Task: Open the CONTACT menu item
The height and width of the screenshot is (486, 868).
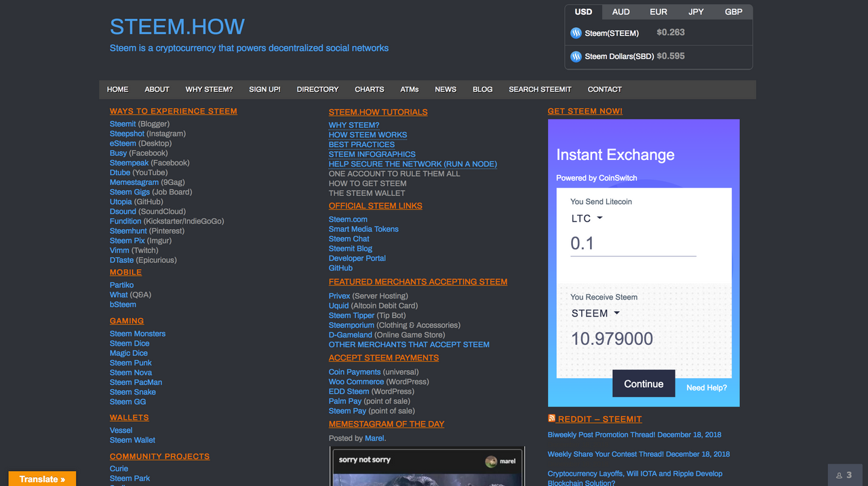Action: [x=604, y=89]
